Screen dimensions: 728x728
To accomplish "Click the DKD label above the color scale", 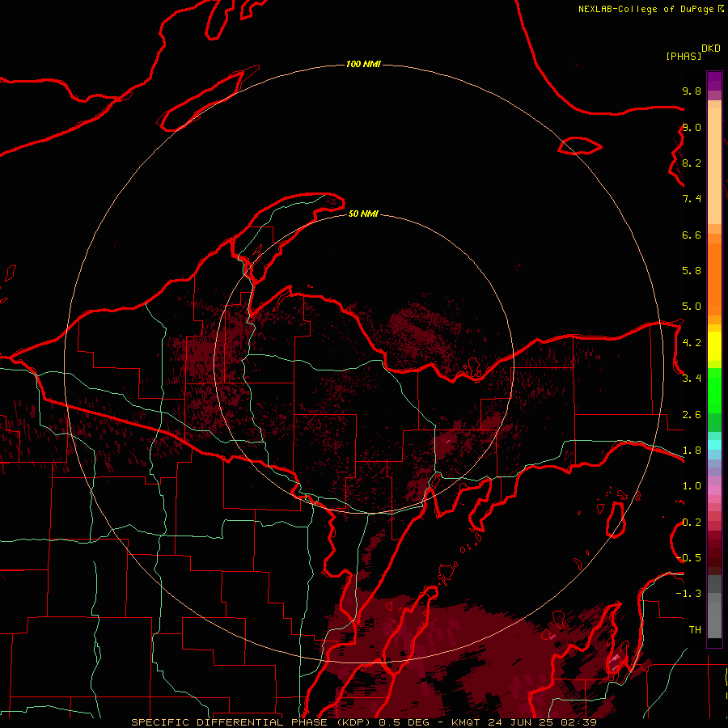I will pyautogui.click(x=711, y=49).
